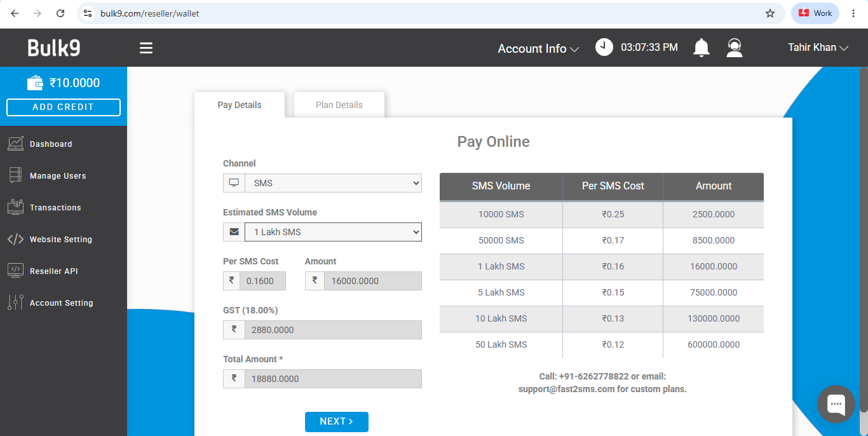
Task: Click the Reseller API icon
Action: [16, 271]
